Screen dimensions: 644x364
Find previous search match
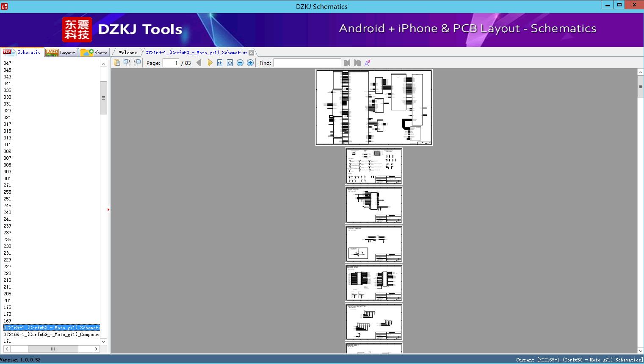click(x=347, y=63)
